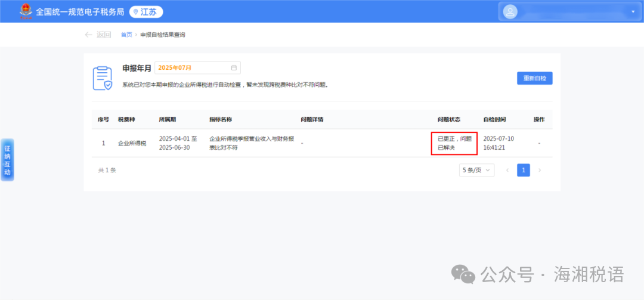This screenshot has height=300, width=644.
Task: Click the previous page arrow
Action: [507, 170]
